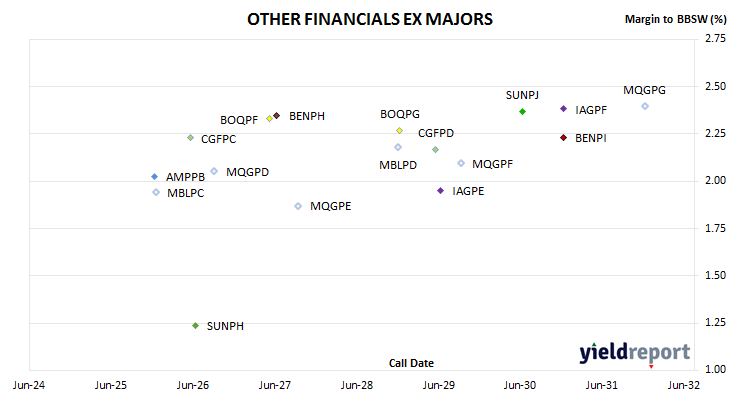Select the SUNPJ bright green diamond
The image size is (730, 399).
tap(522, 111)
